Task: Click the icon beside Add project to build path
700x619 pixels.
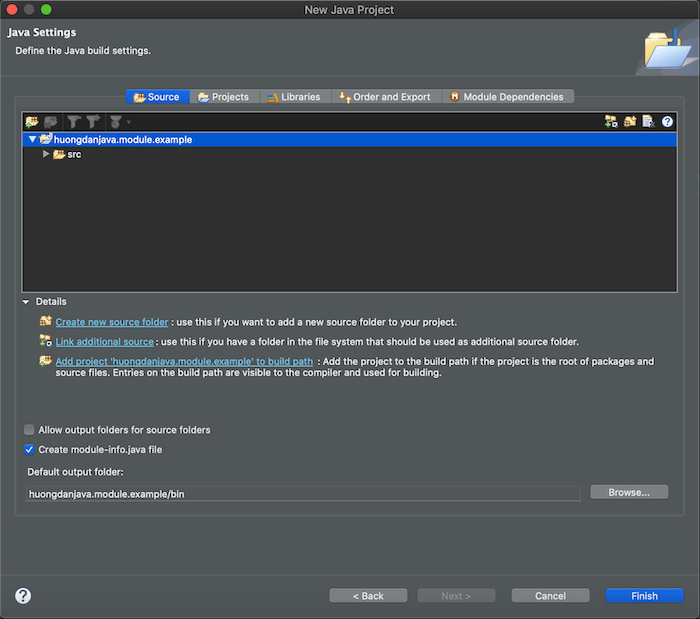Action: [x=46, y=361]
